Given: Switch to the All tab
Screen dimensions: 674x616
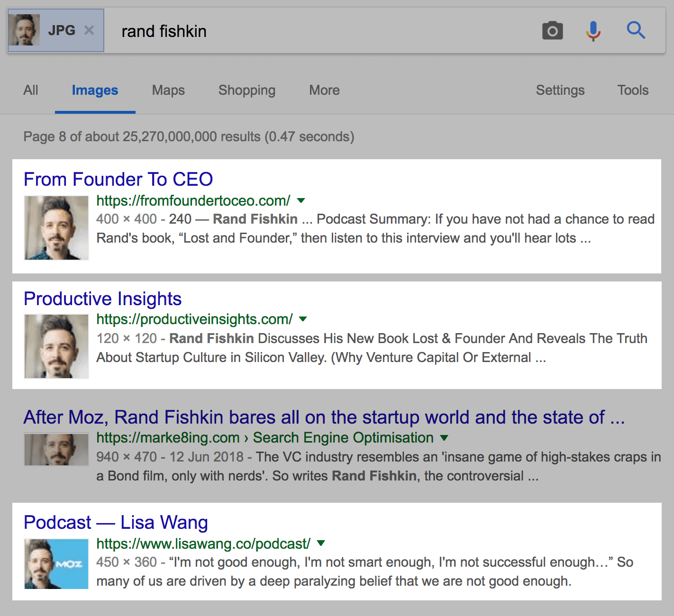Looking at the screenshot, I should coord(31,90).
